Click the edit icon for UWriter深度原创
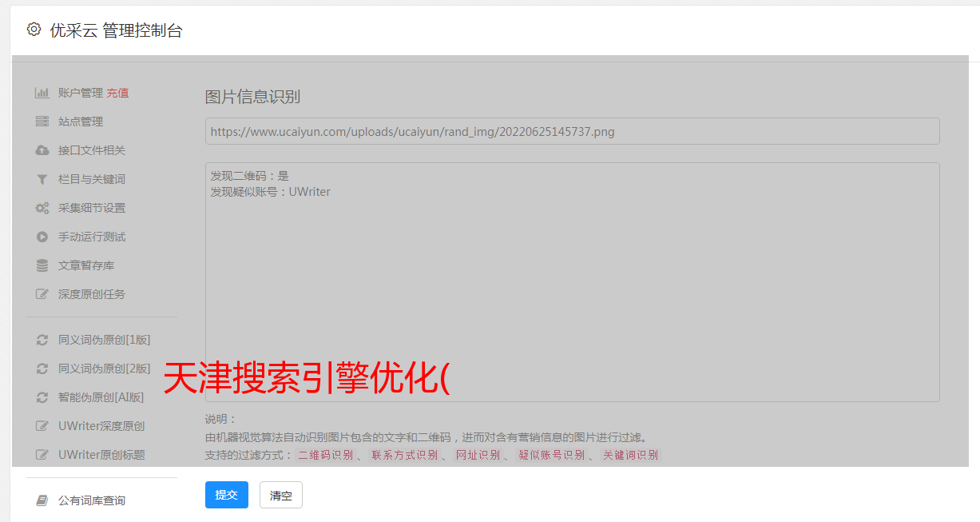This screenshot has height=522, width=980. 42,426
